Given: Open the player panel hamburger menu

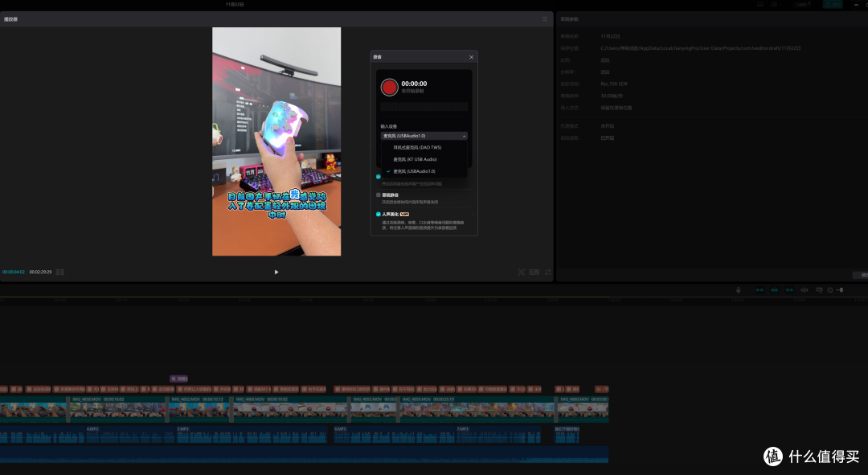Looking at the screenshot, I should pyautogui.click(x=545, y=18).
